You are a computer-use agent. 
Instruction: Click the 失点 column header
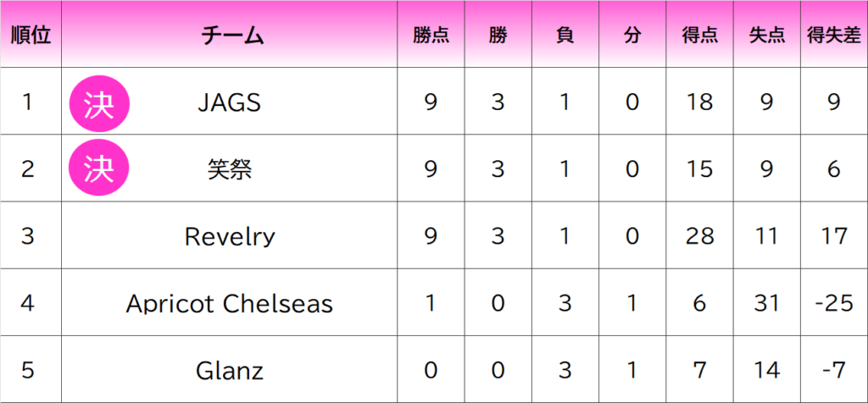click(766, 36)
